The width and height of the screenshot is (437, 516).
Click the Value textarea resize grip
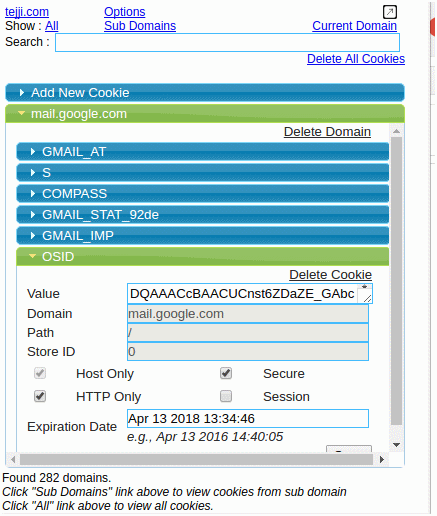click(367, 298)
